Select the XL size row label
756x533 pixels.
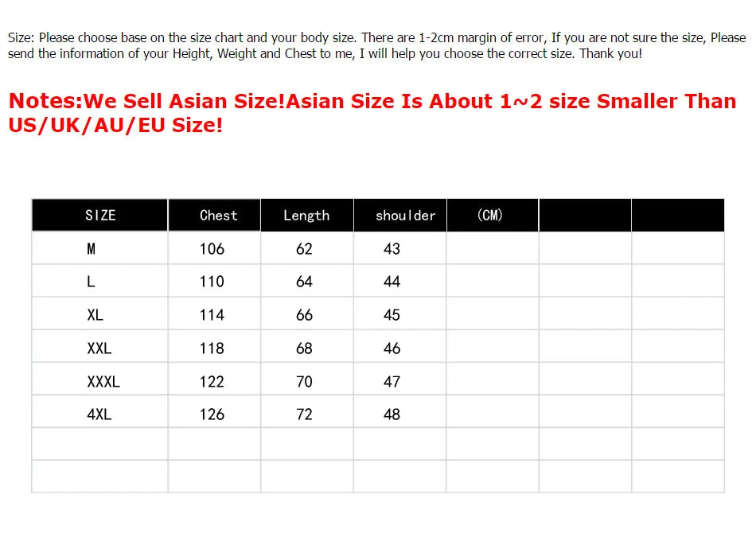tap(95, 315)
